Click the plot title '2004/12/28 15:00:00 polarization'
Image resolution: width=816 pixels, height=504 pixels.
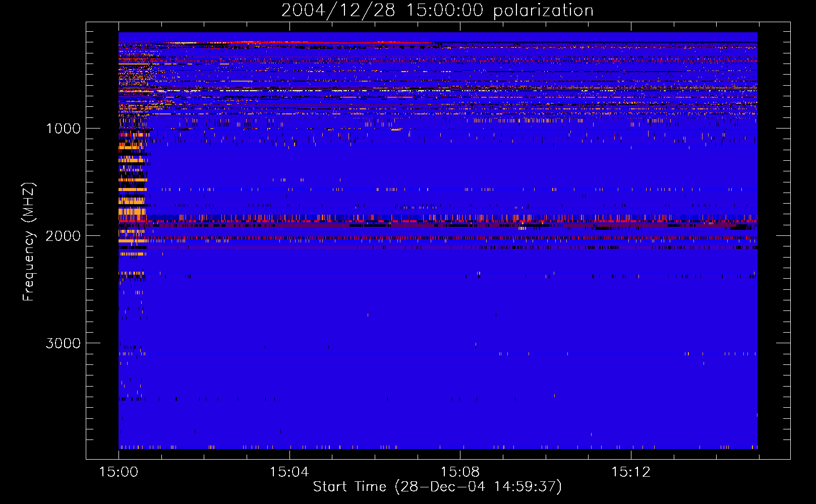pyautogui.click(x=437, y=11)
